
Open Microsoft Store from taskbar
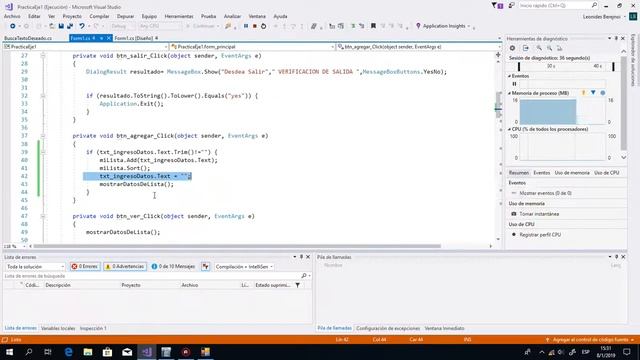coord(107,352)
